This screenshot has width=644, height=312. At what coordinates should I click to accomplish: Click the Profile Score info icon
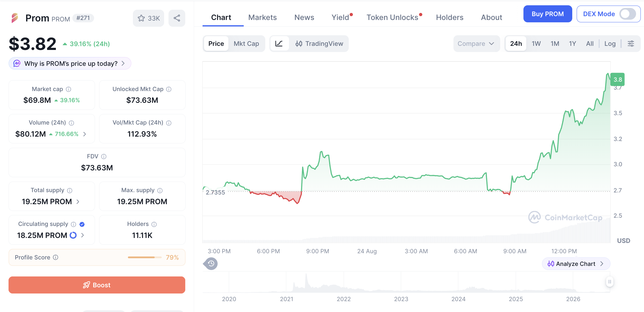click(56, 257)
